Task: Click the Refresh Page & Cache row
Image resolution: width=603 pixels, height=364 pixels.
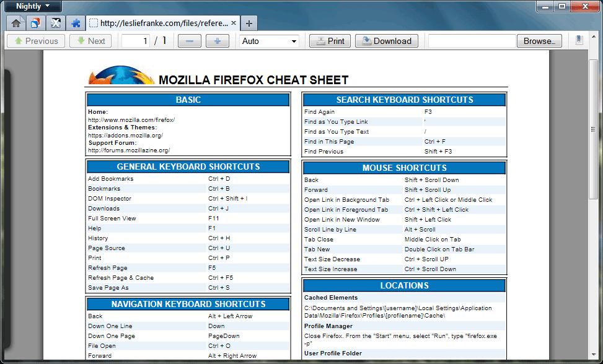Action: [188, 277]
